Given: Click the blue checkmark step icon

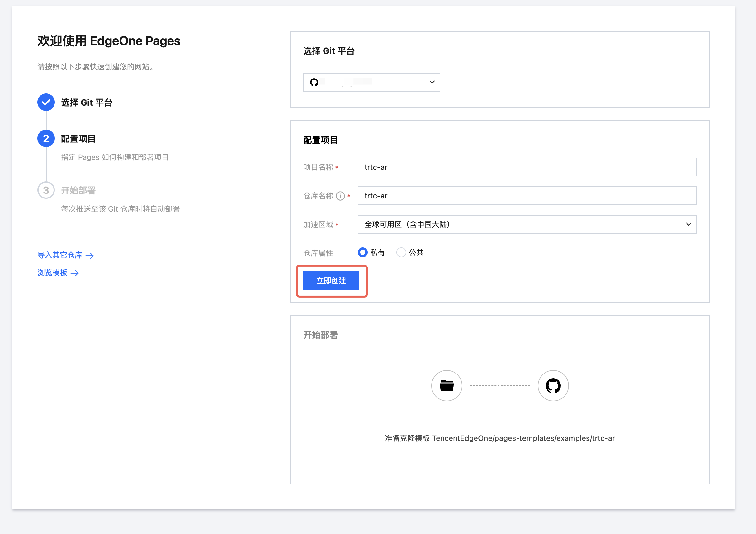Looking at the screenshot, I should point(46,102).
